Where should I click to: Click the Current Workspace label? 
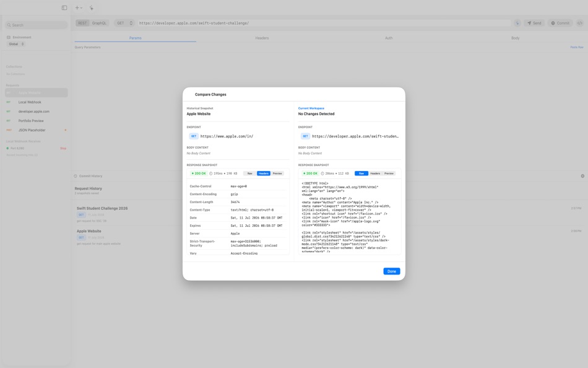pos(311,108)
